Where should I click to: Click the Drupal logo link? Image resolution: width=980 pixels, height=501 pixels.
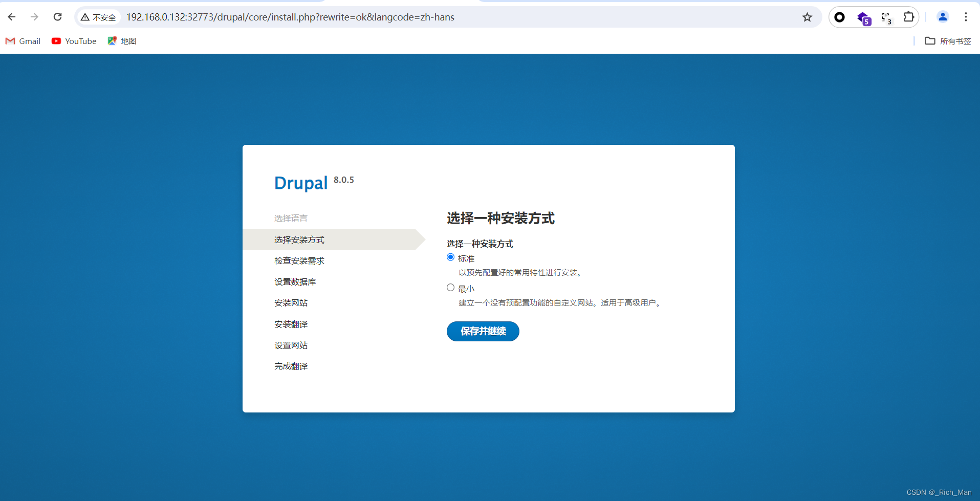click(x=301, y=183)
